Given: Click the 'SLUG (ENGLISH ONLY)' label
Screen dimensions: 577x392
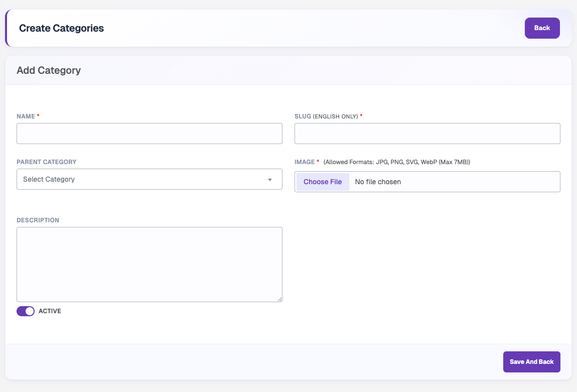Looking at the screenshot, I should [327, 116].
